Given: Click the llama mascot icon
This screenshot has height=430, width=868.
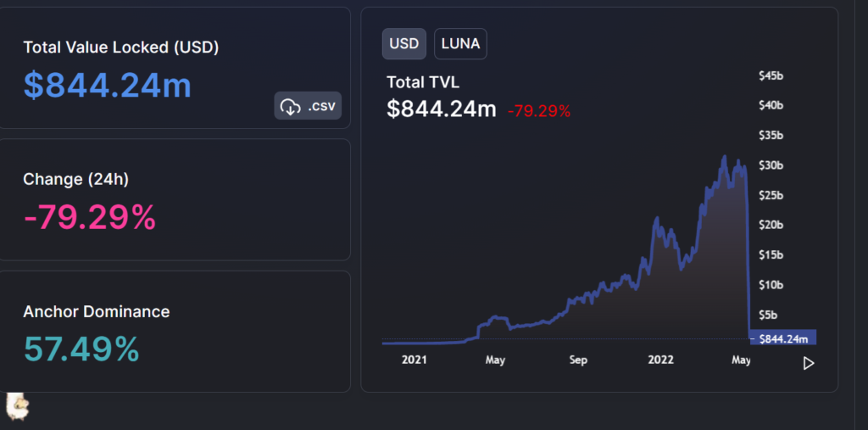Looking at the screenshot, I should point(18,406).
